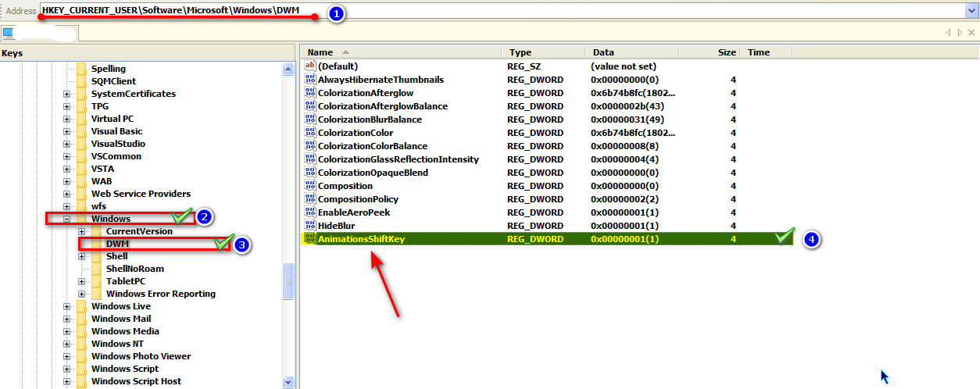980x389 pixels.
Task: Click the tree scrollbar up arrow
Action: click(288, 69)
